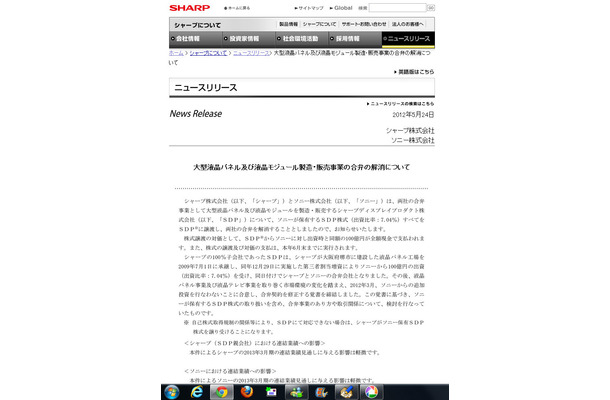
Task: Open the Google Chrome taskbar icon
Action: point(221,392)
